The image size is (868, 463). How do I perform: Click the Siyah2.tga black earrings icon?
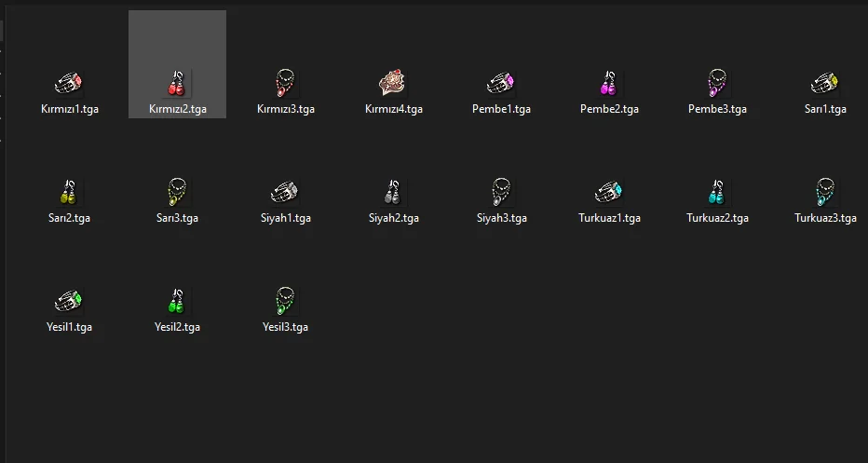coord(393,193)
